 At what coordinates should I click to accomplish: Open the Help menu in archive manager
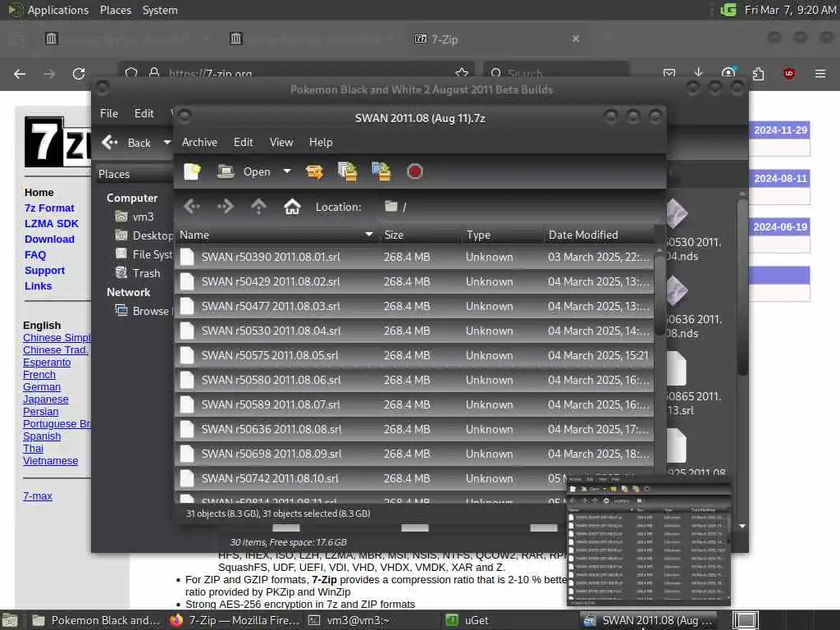[321, 142]
